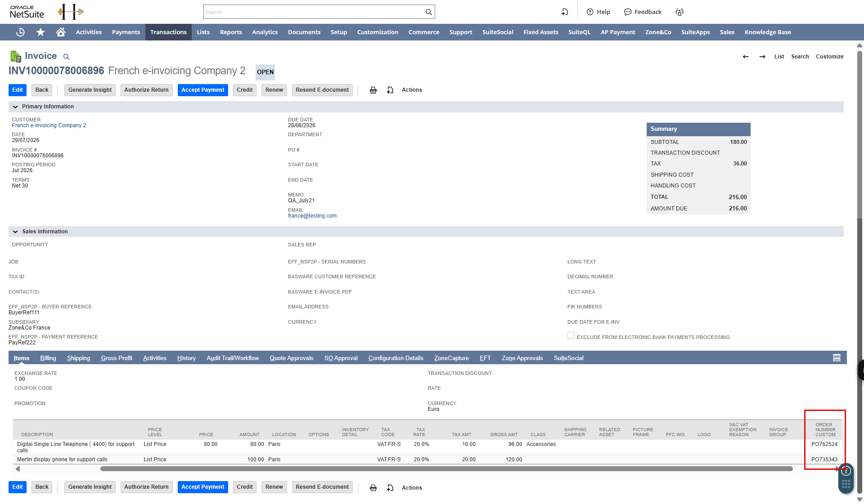Click the NetSuite logo
Screen dimensions: 864x504
click(27, 12)
